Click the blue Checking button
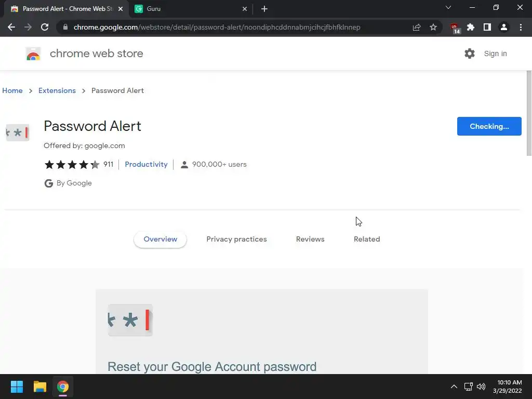The width and height of the screenshot is (532, 399). point(489,126)
